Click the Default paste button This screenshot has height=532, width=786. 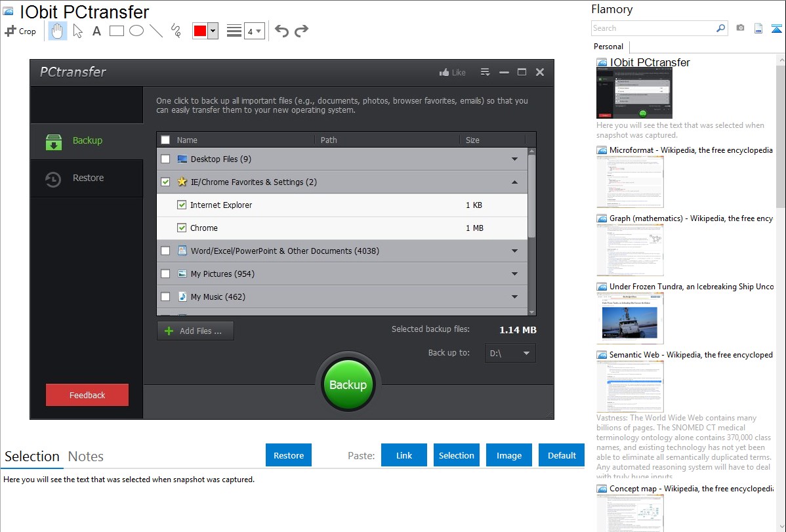(x=562, y=455)
